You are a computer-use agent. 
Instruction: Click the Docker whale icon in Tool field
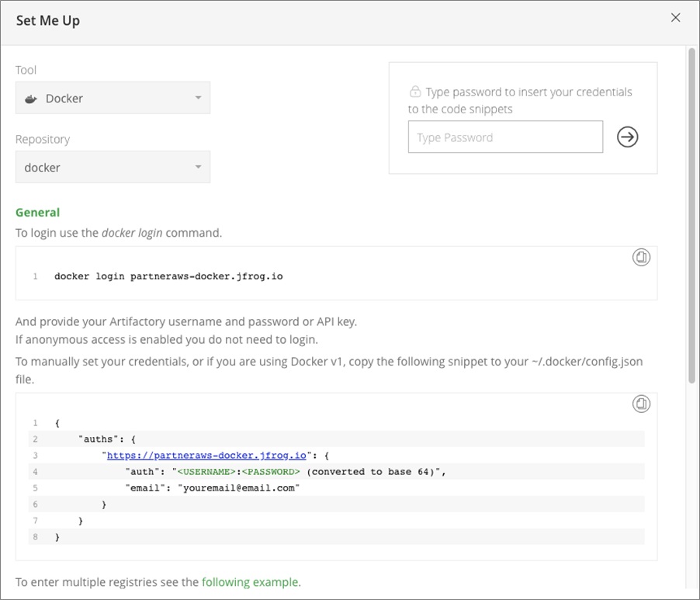click(x=31, y=99)
